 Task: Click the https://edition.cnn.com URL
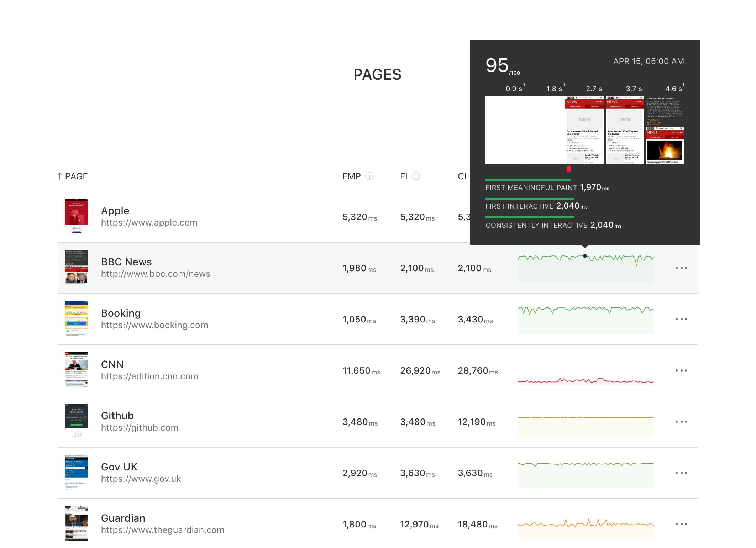click(x=149, y=376)
